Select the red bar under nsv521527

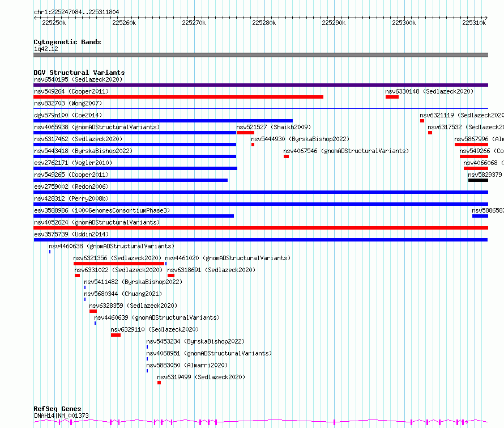tap(245, 133)
